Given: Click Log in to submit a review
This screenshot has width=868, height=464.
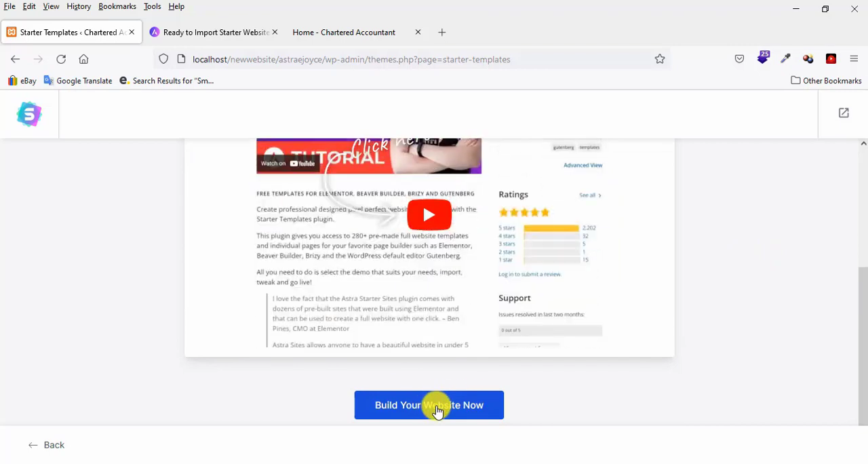Looking at the screenshot, I should (530, 274).
